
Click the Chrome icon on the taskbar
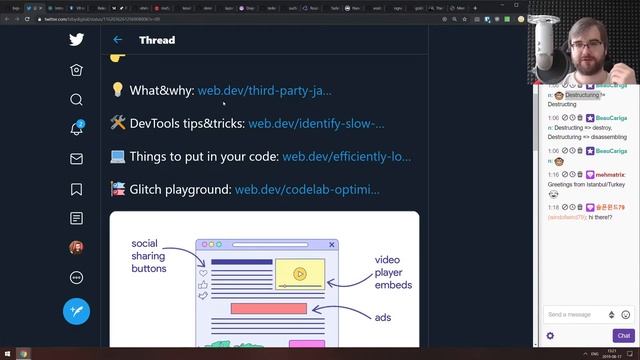23,354
